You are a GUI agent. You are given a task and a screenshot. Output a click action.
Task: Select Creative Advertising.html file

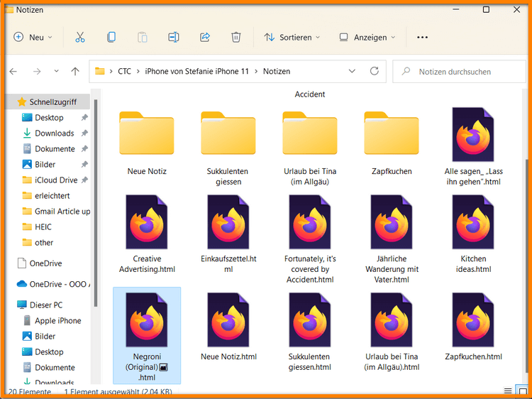[x=147, y=234]
